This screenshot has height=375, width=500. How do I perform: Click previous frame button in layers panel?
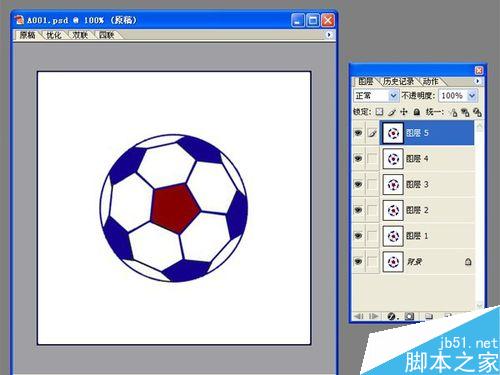[359, 316]
